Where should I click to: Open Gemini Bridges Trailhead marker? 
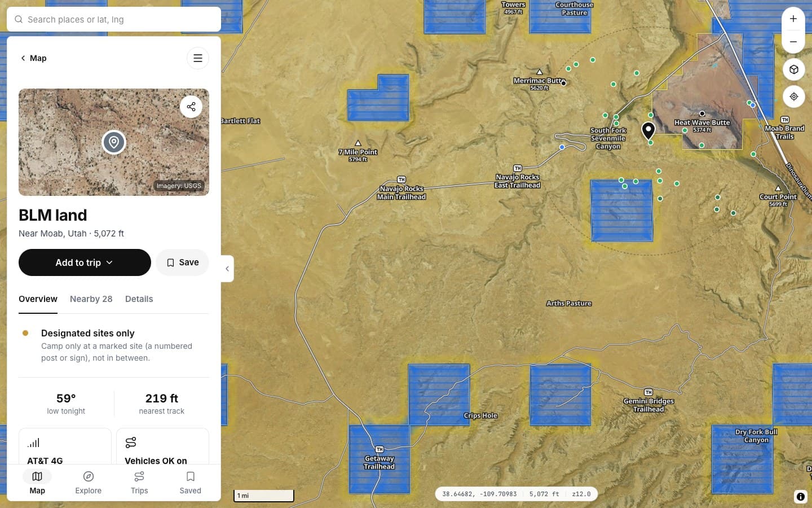(648, 392)
